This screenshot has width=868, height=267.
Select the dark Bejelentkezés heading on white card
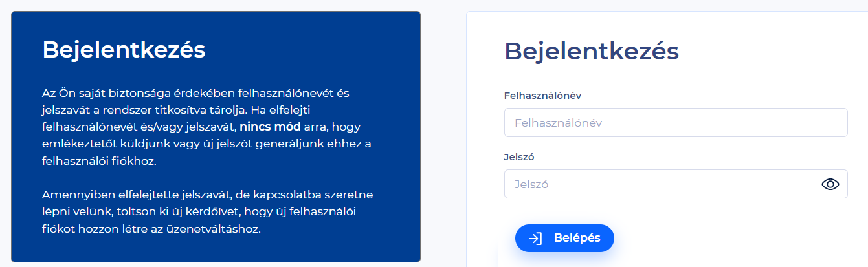point(591,51)
